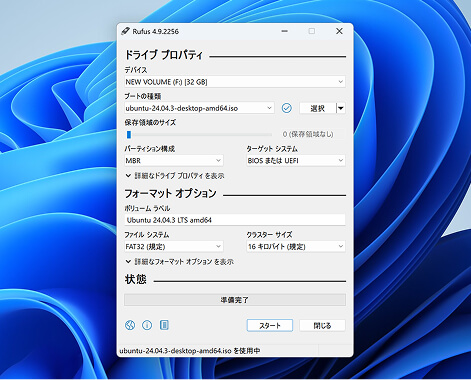This screenshot has height=380, width=471.
Task: Click the 状態 heading
Action: coord(136,279)
